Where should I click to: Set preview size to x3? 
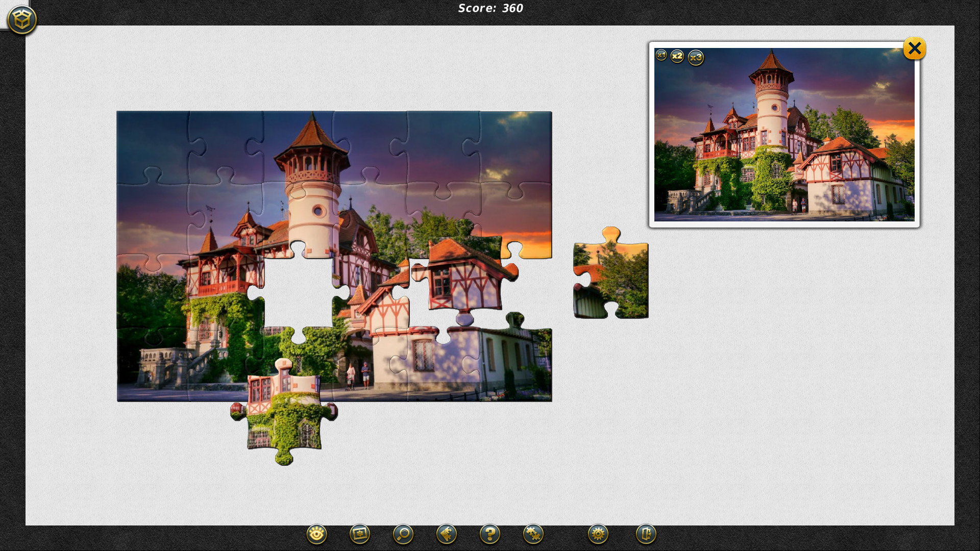coord(696,58)
